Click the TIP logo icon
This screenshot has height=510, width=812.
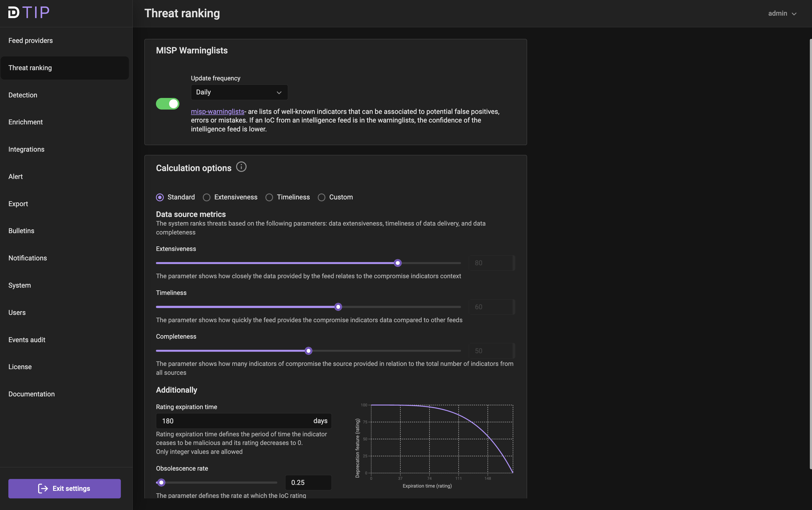tap(14, 12)
